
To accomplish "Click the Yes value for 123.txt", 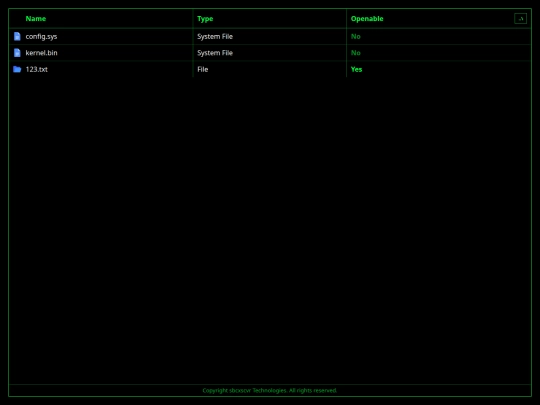I will click(356, 69).
